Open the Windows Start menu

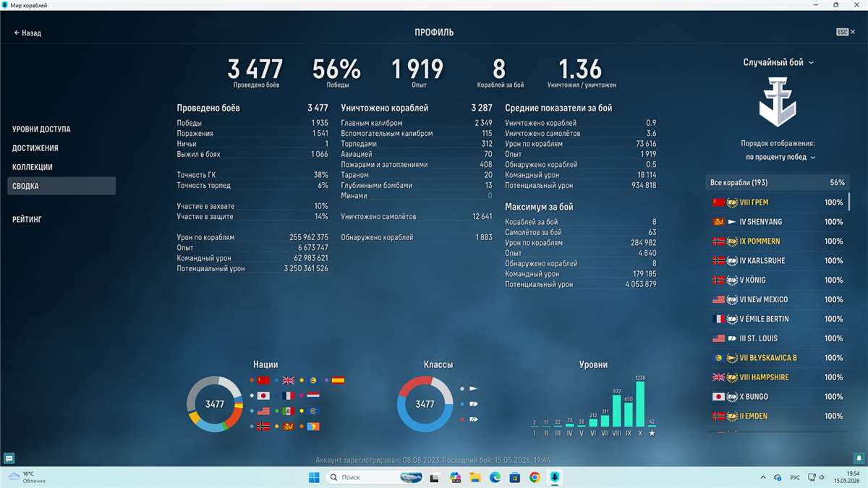tap(315, 477)
